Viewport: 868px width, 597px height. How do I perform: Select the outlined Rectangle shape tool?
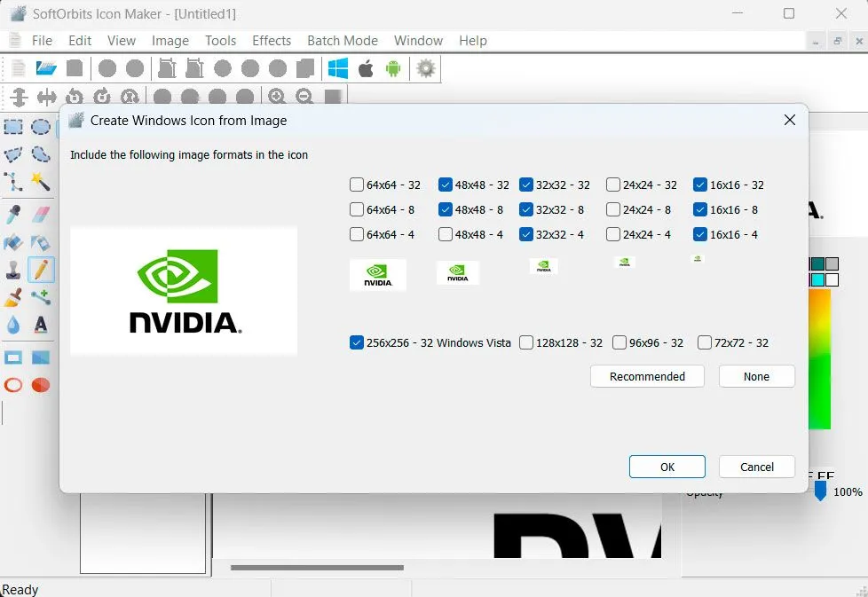tap(13, 358)
